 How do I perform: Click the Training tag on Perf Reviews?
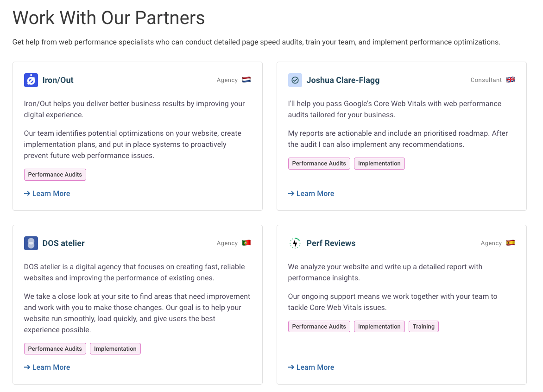pos(423,327)
